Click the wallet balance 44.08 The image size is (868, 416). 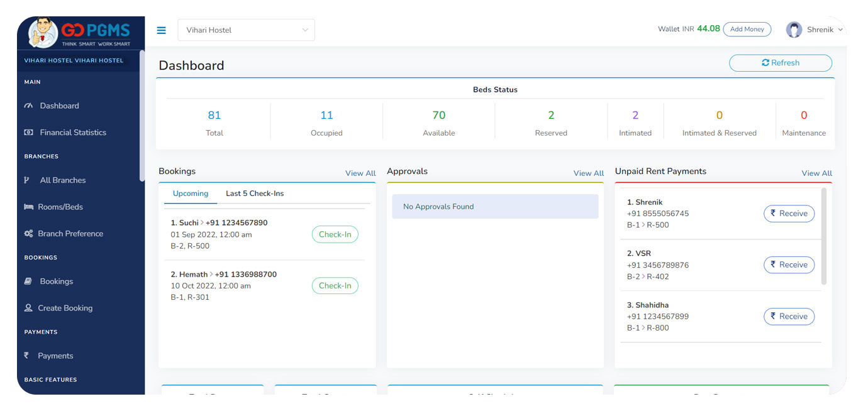click(708, 28)
